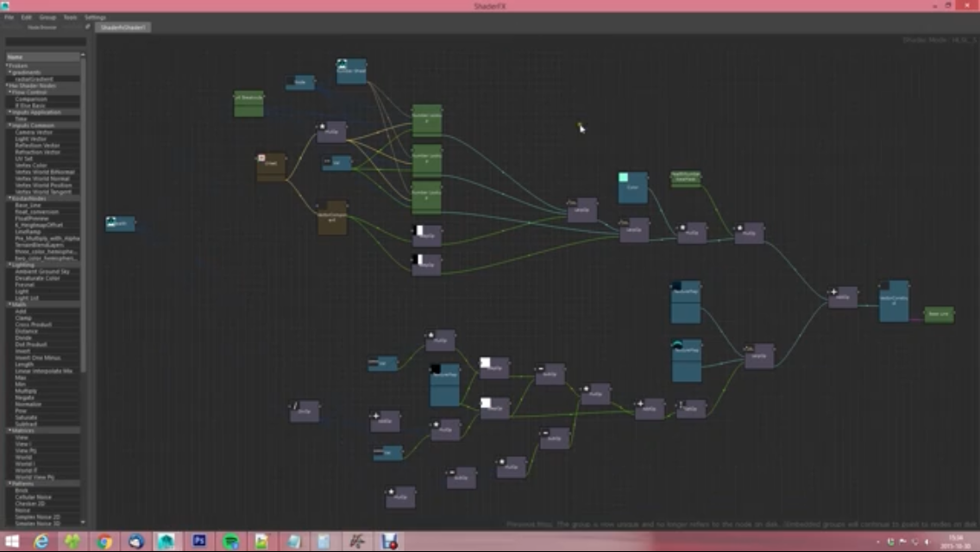Select the ShaderfxShader1 tab
Image resolution: width=980 pixels, height=552 pixels.
123,28
